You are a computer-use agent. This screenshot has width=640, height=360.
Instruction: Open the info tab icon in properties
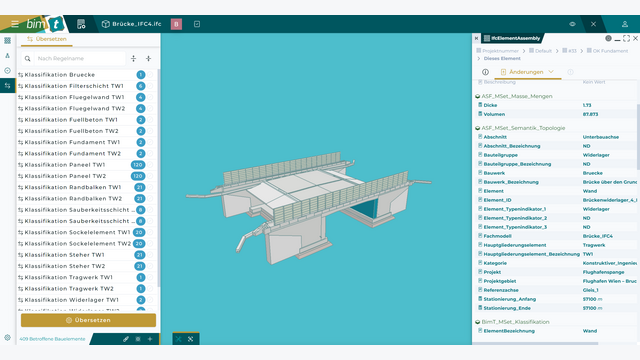tap(485, 72)
